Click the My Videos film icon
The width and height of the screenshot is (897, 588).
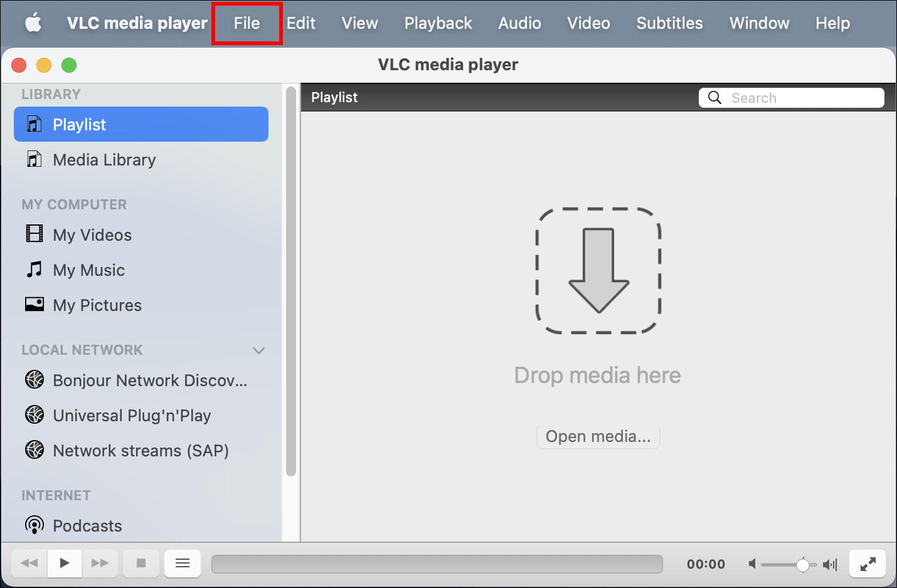tap(34, 234)
